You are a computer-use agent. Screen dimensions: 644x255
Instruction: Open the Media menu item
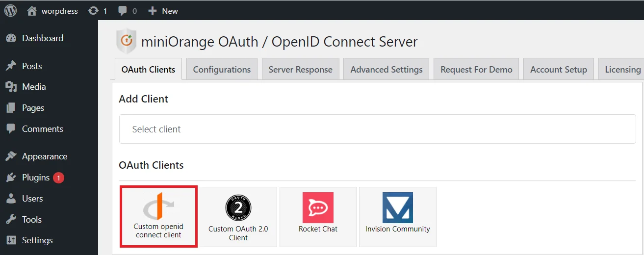pyautogui.click(x=34, y=87)
